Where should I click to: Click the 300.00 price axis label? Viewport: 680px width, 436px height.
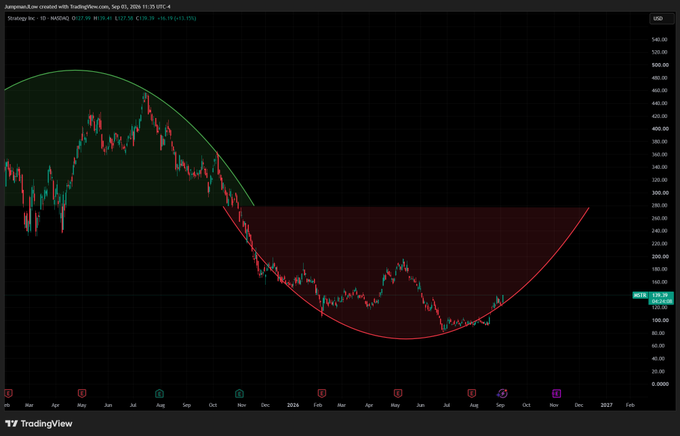click(659, 193)
